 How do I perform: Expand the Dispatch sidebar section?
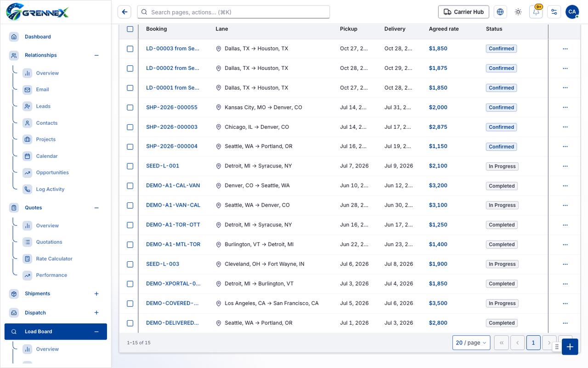(x=96, y=313)
